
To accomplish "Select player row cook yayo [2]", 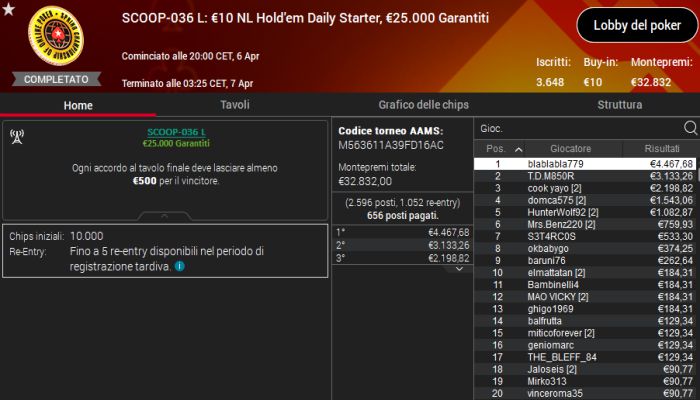I will point(585,188).
